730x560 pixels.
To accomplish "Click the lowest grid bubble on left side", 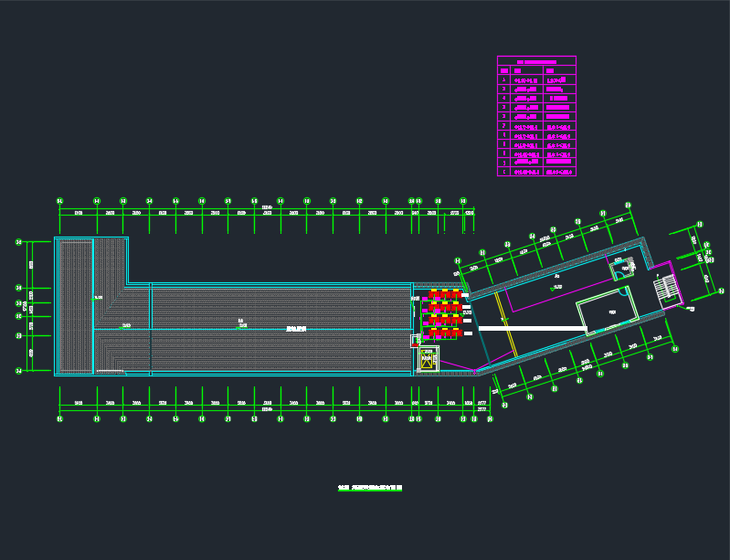I will pos(18,371).
